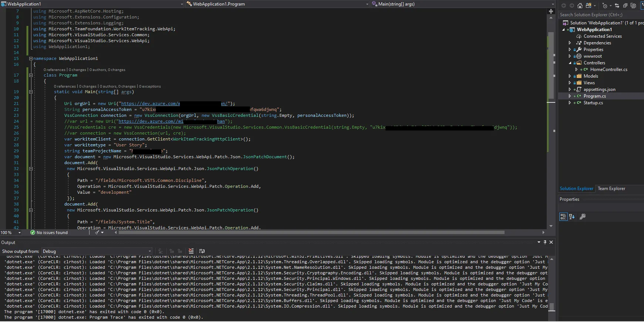Collapse the Controllers folder

[570, 63]
